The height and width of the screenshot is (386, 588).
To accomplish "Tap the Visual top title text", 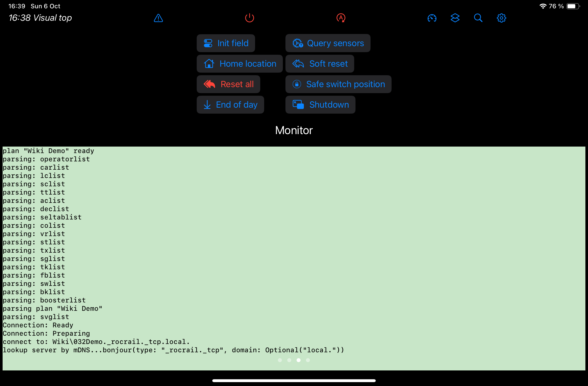I will [x=52, y=18].
